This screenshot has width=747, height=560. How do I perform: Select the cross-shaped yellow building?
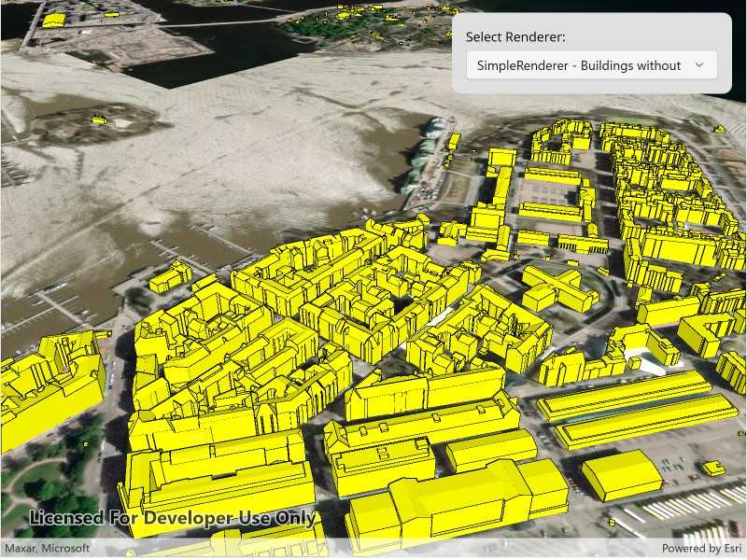[x=558, y=286]
